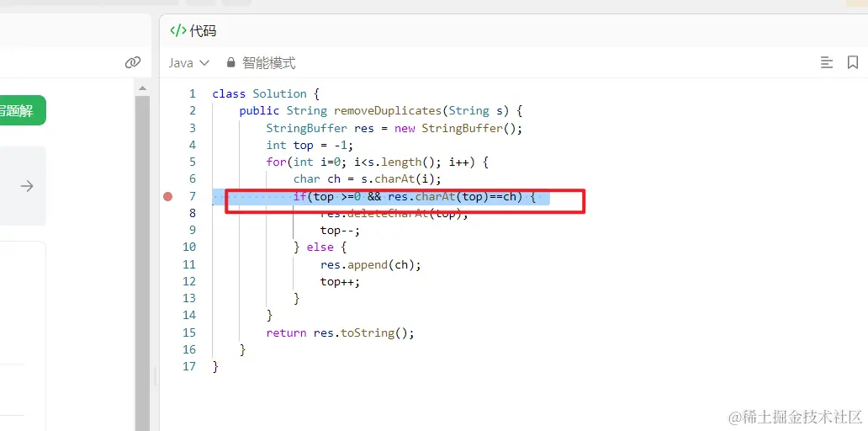Click 'StringBuffer res = new StringBuffer();' line
Image resolution: width=868 pixels, height=431 pixels.
[x=394, y=128]
